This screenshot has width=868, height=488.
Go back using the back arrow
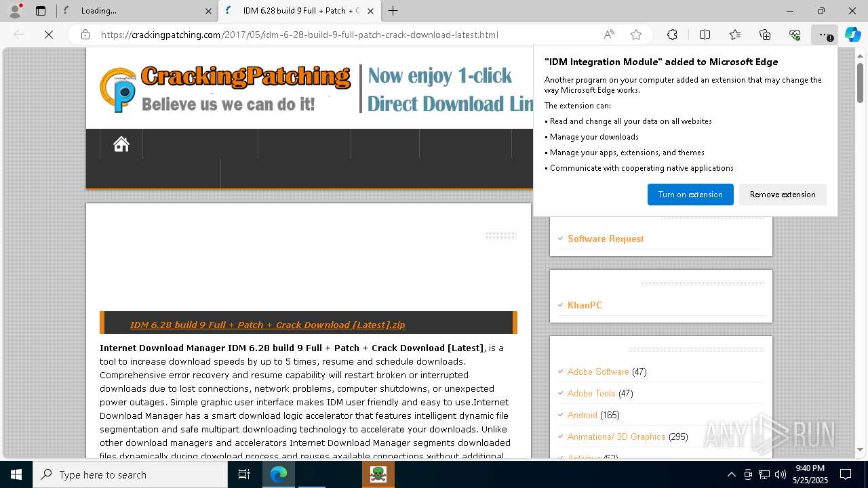[x=19, y=35]
